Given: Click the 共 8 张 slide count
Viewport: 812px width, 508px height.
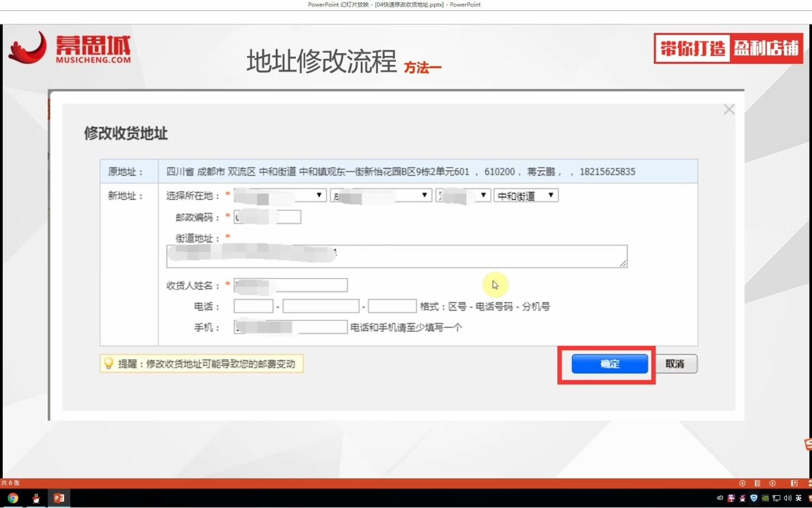Looking at the screenshot, I should tap(10, 483).
